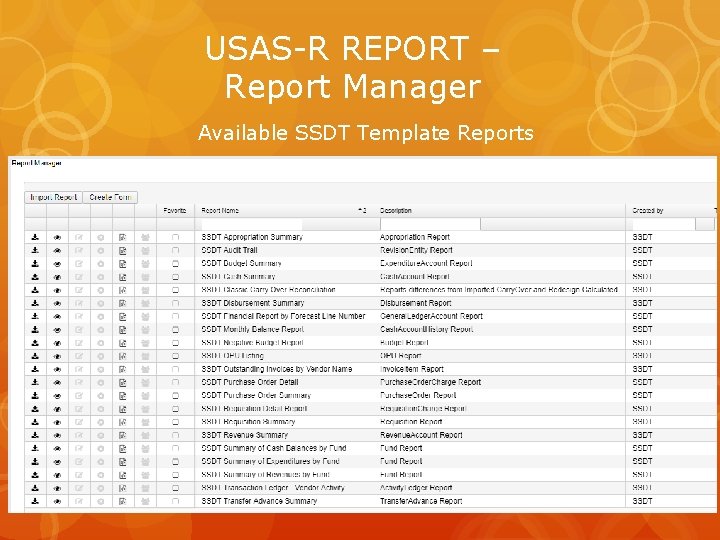
Task: Download SSDT Purchase Order Detail report
Action: click(35, 382)
